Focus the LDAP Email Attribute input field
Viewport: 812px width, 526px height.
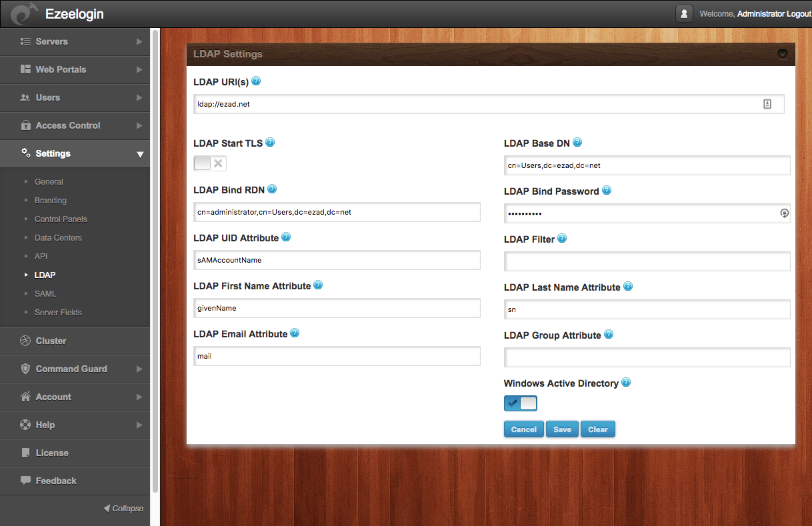point(337,356)
